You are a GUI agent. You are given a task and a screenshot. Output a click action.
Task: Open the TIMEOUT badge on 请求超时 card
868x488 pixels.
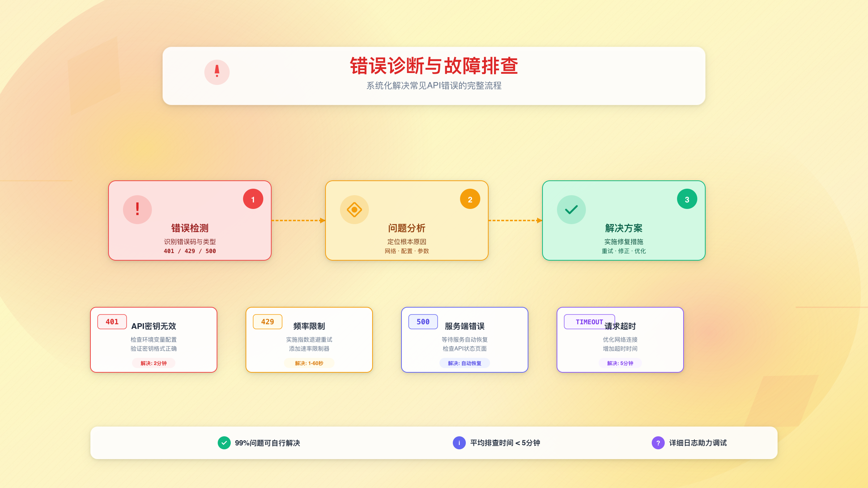click(589, 321)
